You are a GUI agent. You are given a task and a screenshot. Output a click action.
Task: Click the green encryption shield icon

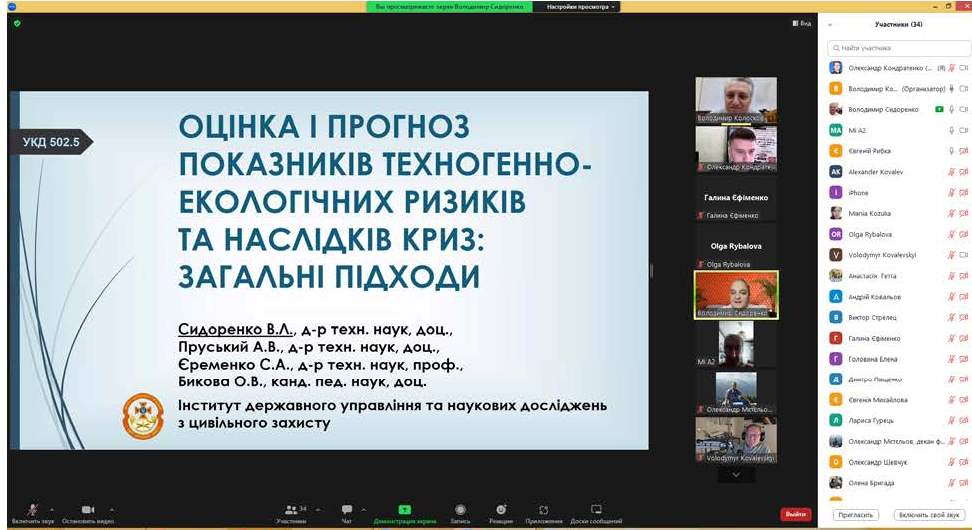click(17, 23)
